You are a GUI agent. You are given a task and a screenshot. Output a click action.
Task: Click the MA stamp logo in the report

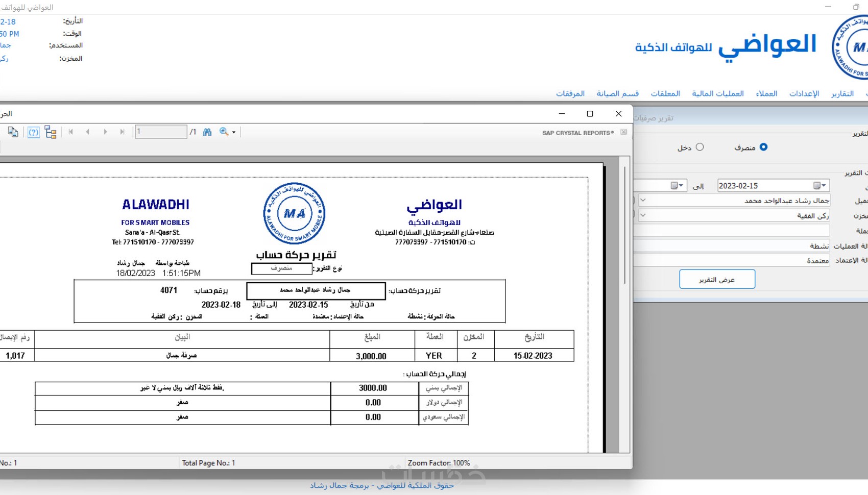(x=294, y=213)
